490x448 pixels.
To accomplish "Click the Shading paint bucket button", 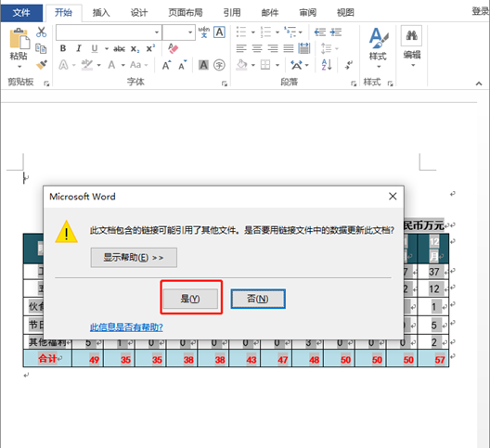I will click(x=241, y=65).
